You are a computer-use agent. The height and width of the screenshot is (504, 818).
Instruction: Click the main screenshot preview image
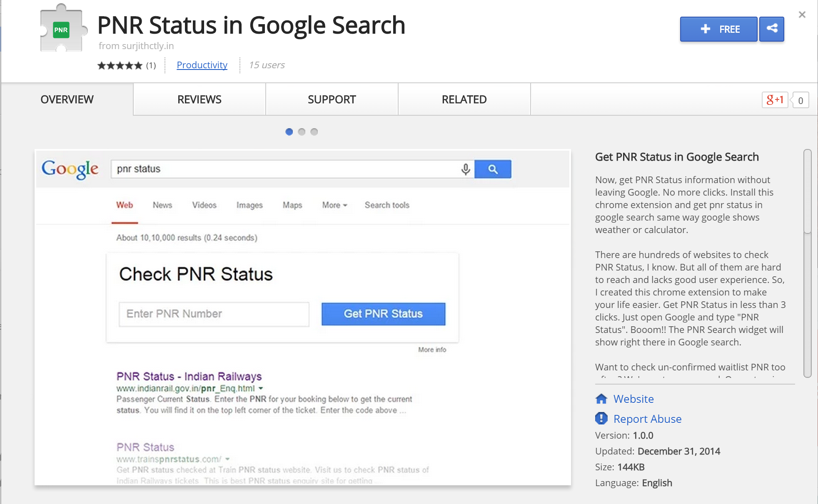tap(303, 318)
